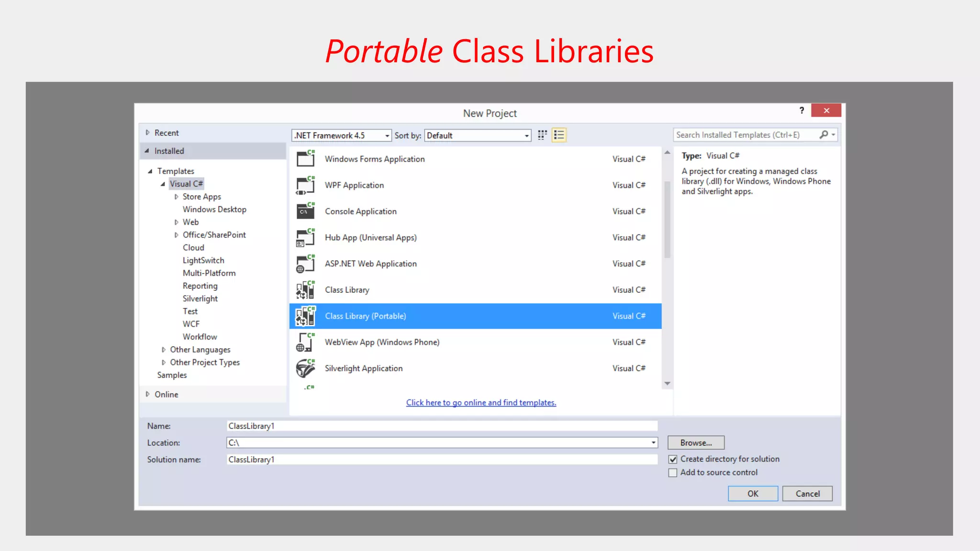Select the Test category
Image resolution: width=980 pixels, height=551 pixels.
pyautogui.click(x=190, y=311)
